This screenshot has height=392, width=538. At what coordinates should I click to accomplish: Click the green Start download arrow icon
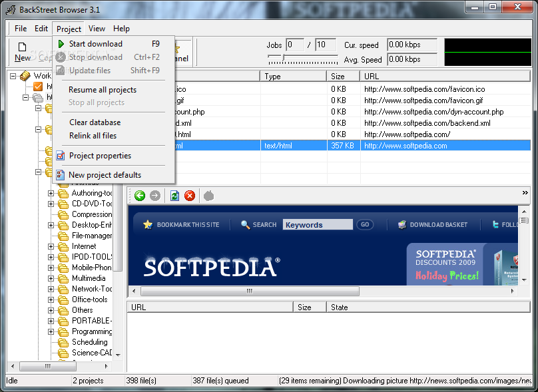(x=61, y=44)
